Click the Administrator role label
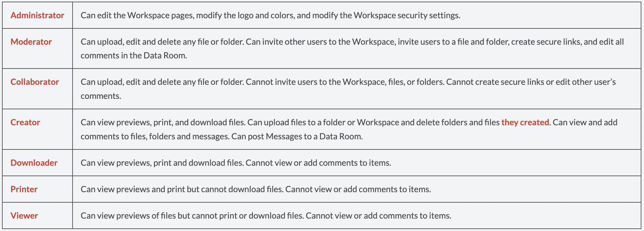The image size is (644, 231). click(37, 15)
